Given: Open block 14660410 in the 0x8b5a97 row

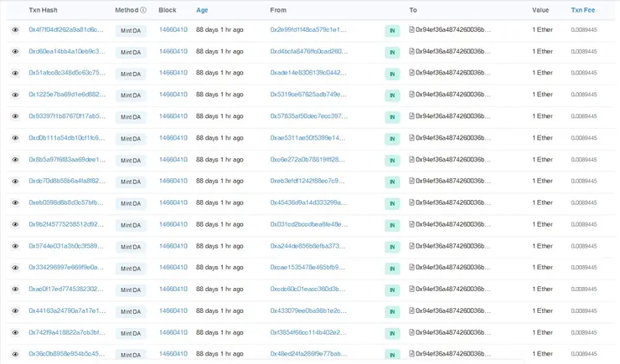Looking at the screenshot, I should coord(173,160).
